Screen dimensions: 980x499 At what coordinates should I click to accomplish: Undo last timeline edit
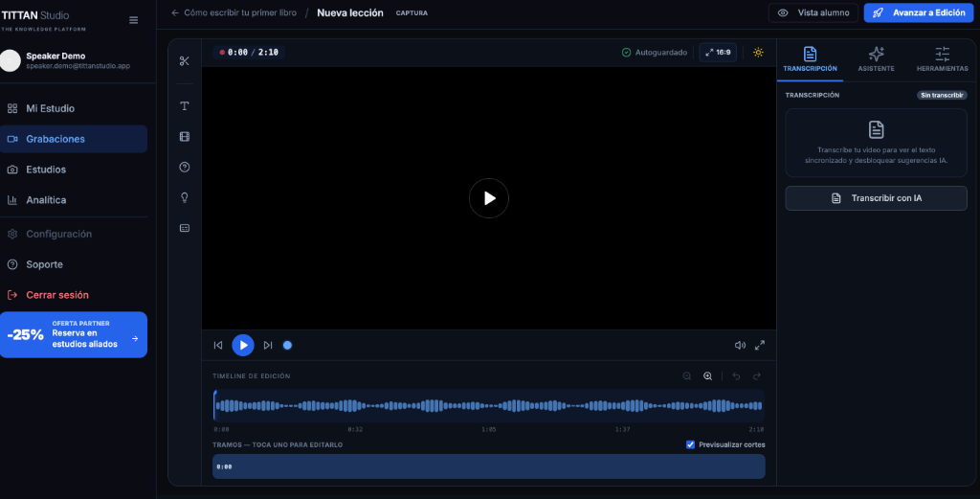point(736,376)
